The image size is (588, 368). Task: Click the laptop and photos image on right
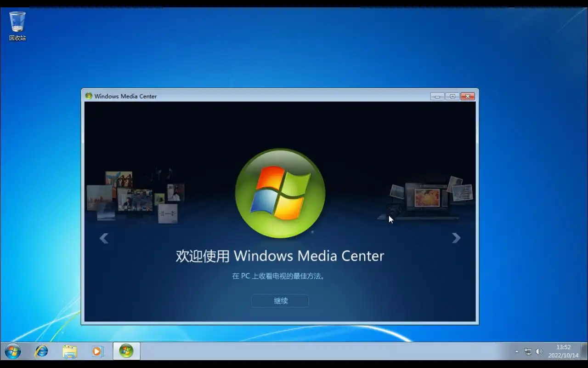tap(425, 198)
